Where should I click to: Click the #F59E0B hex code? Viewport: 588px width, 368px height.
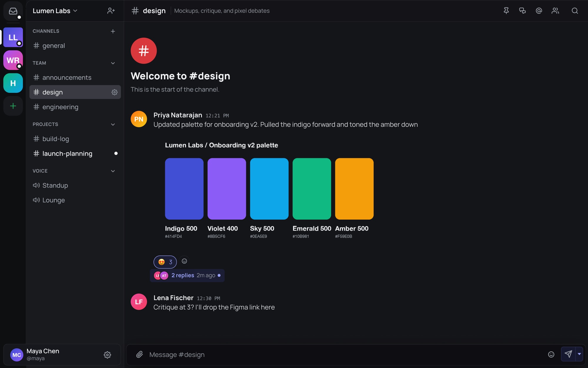(344, 236)
